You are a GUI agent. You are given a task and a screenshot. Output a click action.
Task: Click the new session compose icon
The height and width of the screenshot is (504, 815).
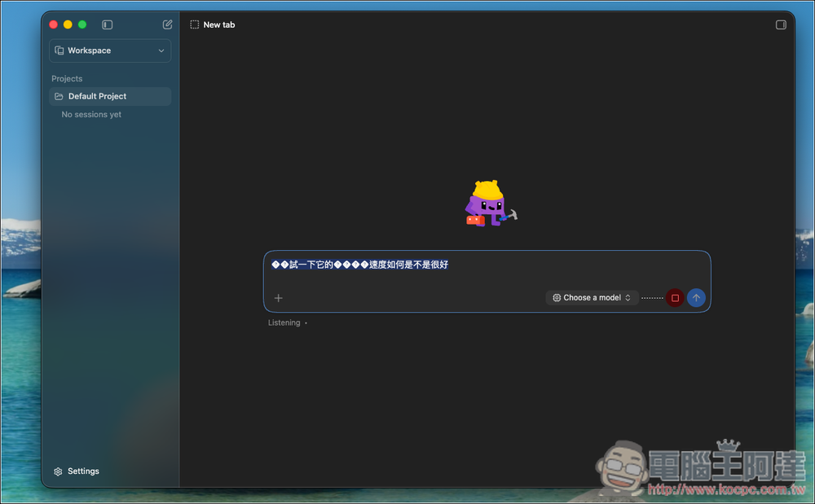[167, 24]
